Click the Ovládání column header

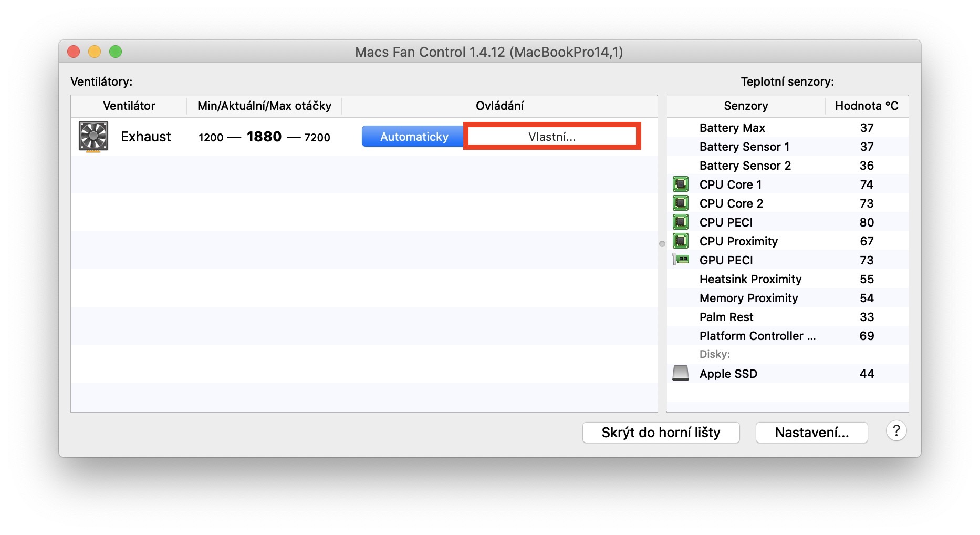(x=500, y=106)
